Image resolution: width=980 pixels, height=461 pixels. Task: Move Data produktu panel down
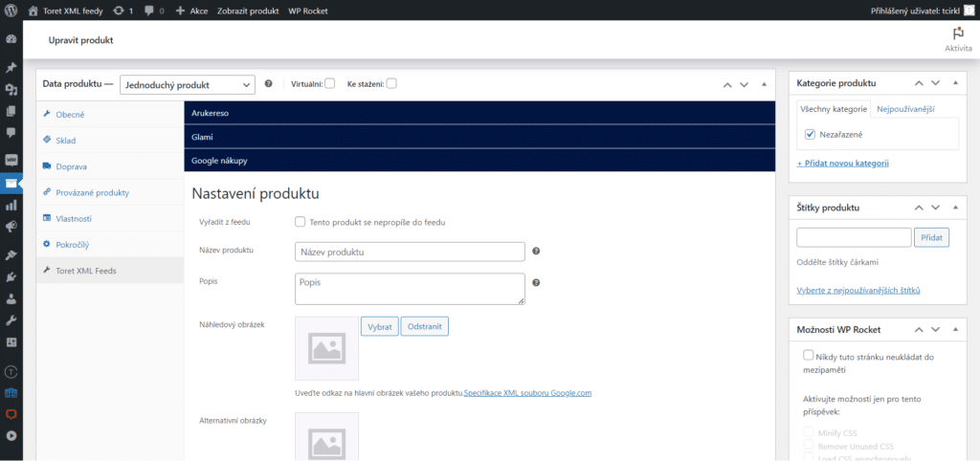pos(744,84)
